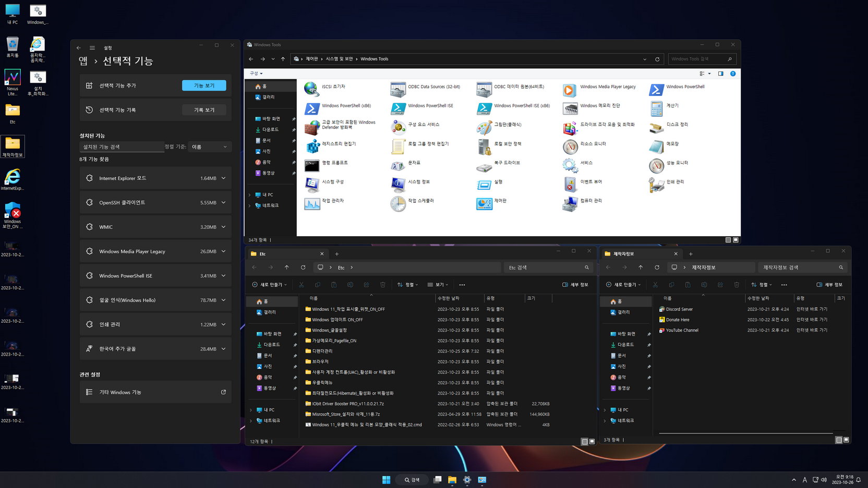This screenshot has width=868, height=488.
Task: Open 기타 Windows 기능 link
Action: tap(155, 392)
